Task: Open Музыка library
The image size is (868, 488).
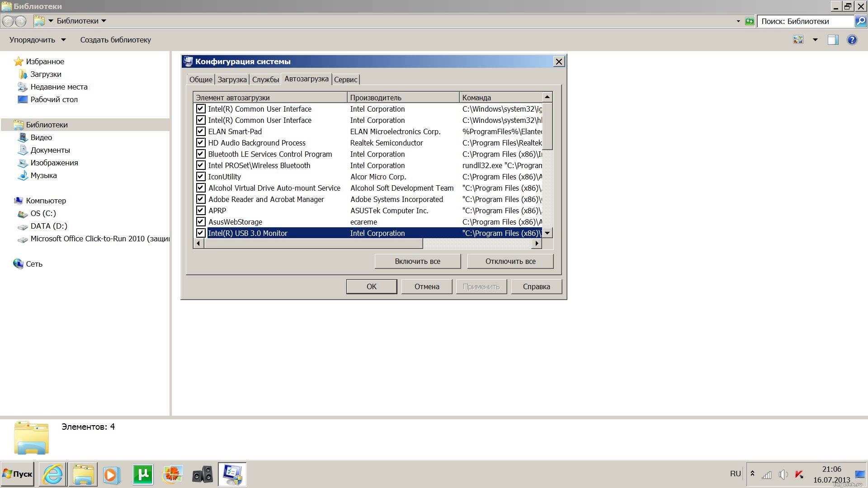Action: 43,175
